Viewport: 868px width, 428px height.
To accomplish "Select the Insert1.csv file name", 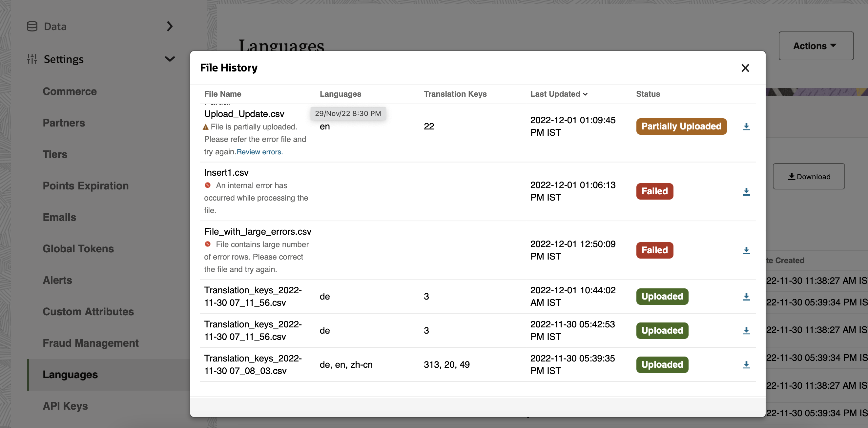I will pyautogui.click(x=226, y=172).
